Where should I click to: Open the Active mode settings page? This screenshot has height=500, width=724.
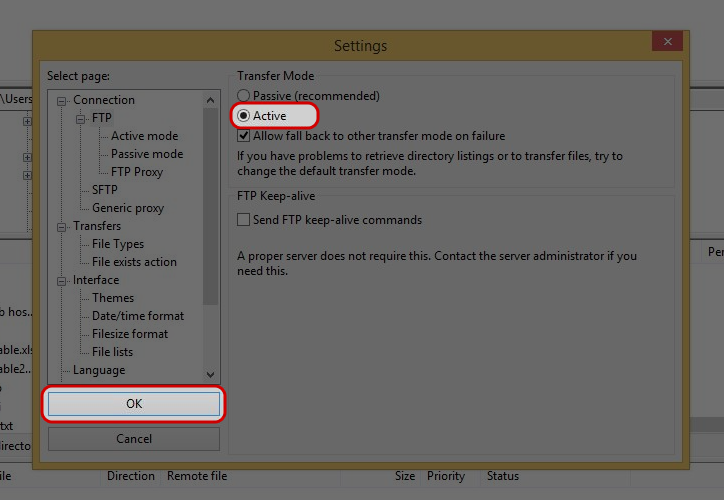(x=145, y=136)
